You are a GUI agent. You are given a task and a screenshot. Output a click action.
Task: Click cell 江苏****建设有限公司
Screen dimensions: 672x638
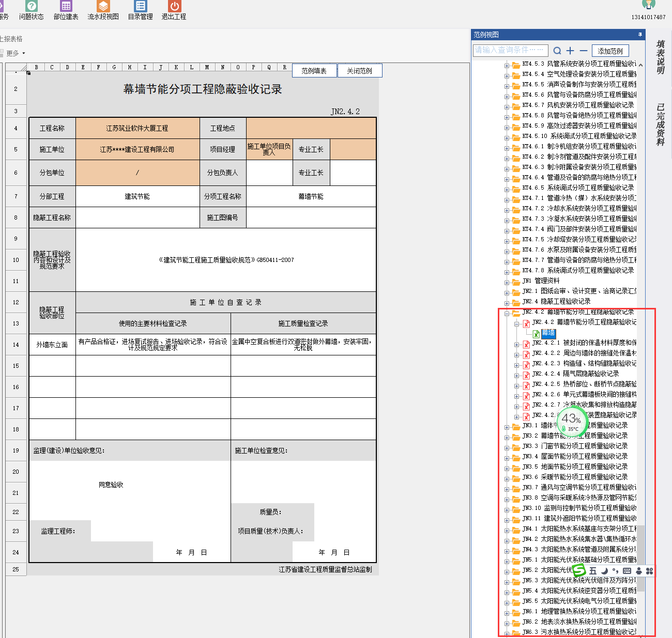pyautogui.click(x=138, y=149)
